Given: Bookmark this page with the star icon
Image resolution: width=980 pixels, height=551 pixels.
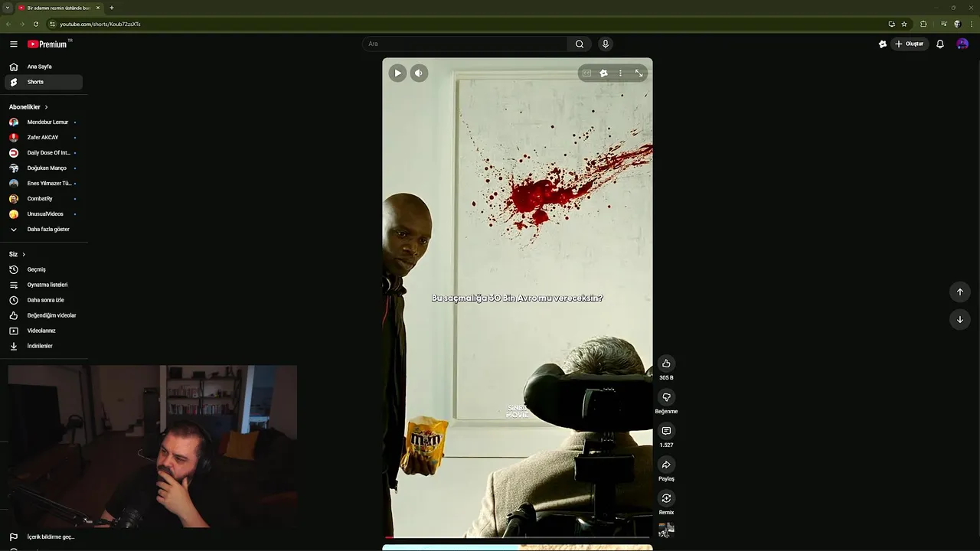Looking at the screenshot, I should pyautogui.click(x=904, y=24).
